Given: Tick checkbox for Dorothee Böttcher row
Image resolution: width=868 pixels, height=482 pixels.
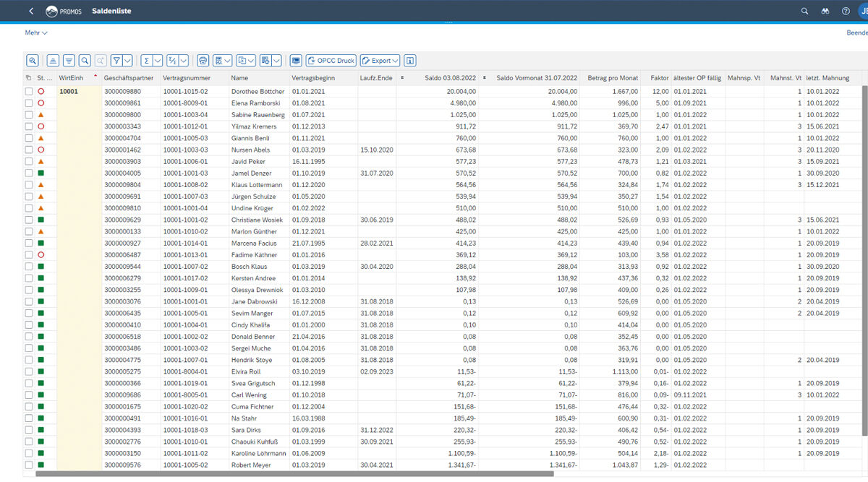Looking at the screenshot, I should point(28,92).
